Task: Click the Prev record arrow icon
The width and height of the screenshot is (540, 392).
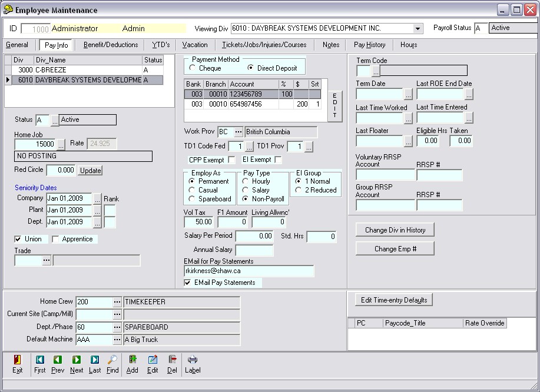Action: [x=58, y=360]
